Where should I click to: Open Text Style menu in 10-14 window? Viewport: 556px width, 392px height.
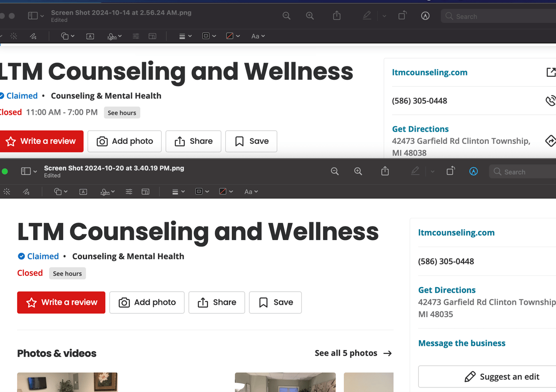(x=258, y=36)
